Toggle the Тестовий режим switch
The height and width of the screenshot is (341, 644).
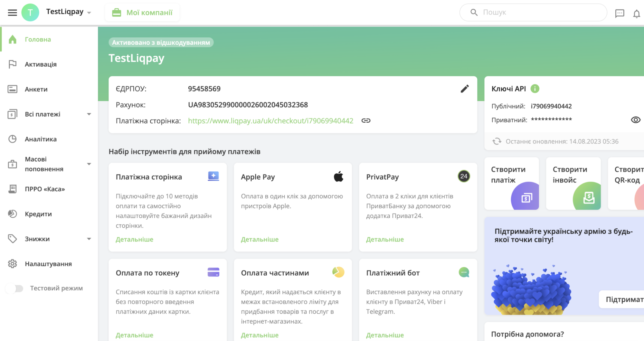click(x=15, y=288)
